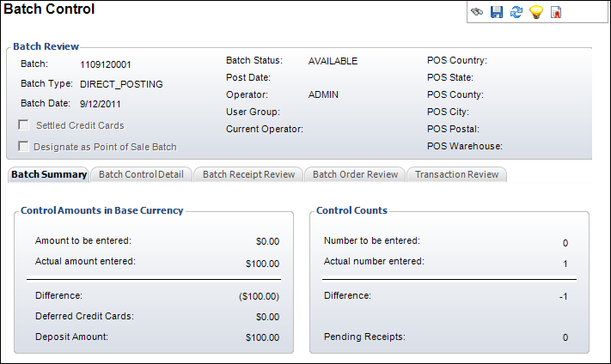611x364 pixels.
Task: Click the batch number 1109120001
Action: 106,64
